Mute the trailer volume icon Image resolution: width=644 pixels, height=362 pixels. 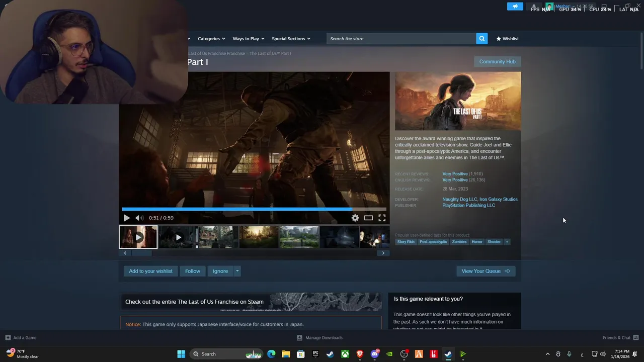click(139, 218)
